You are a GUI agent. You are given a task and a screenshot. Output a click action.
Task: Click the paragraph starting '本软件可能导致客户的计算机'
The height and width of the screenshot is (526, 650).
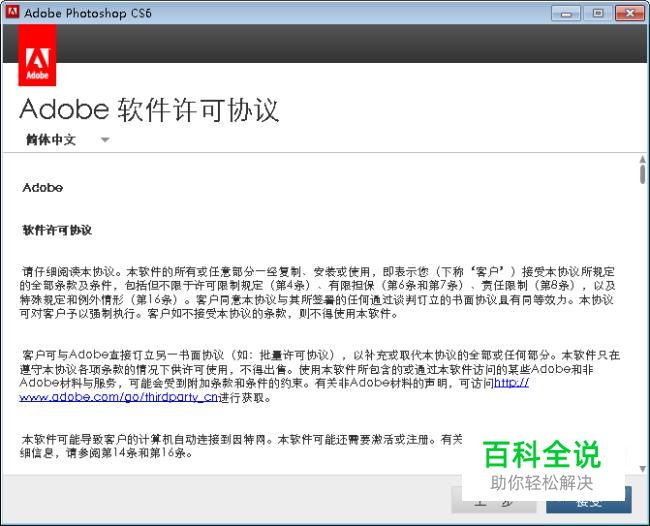pyautogui.click(x=241, y=446)
